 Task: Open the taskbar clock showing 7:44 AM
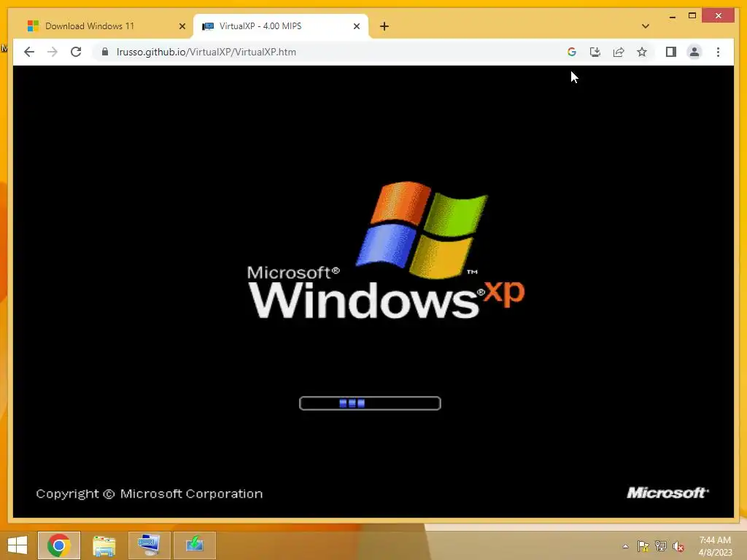point(715,546)
